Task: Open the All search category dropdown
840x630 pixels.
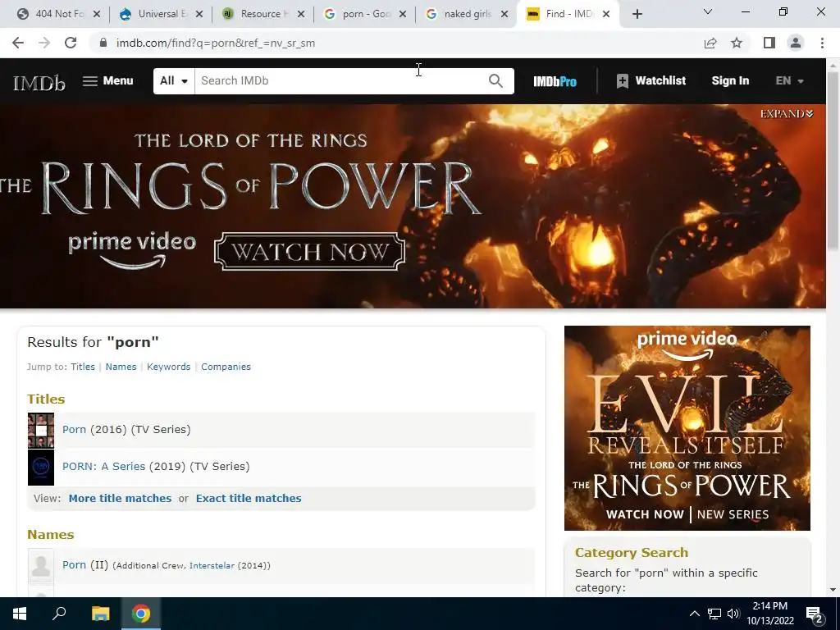Action: click(174, 81)
